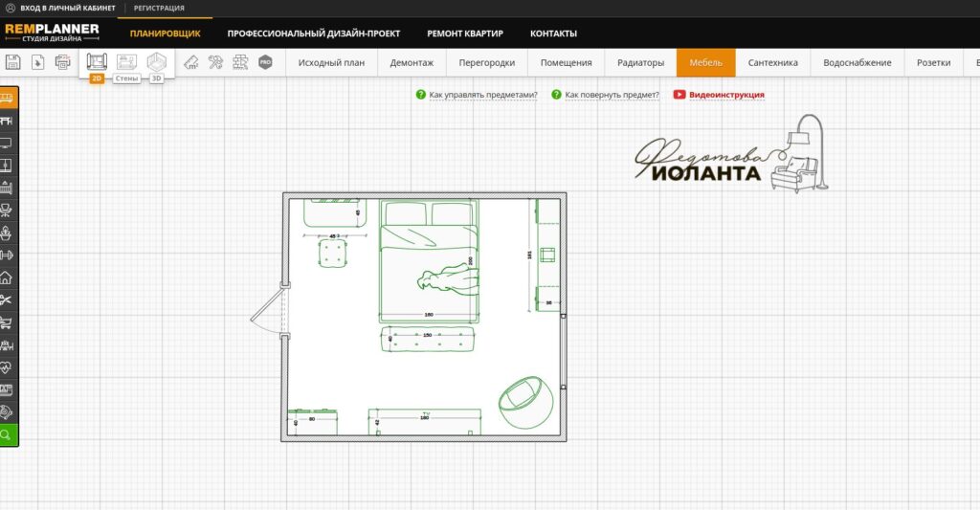Select the heart pulse medical category in the sidebar
Viewport: 980px width, 510px height.
(x=7, y=367)
